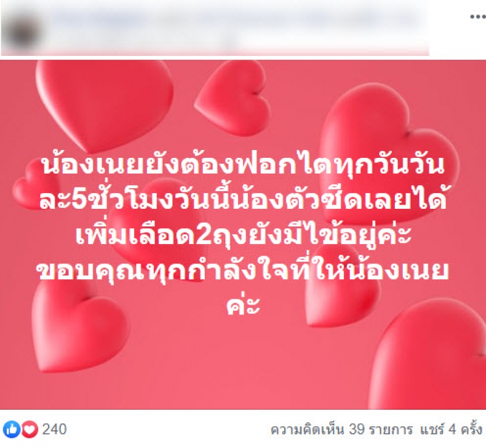Viewport: 486px width, 448px height.
Task: Click the final word ค่ะ in the post
Action: 242,304
